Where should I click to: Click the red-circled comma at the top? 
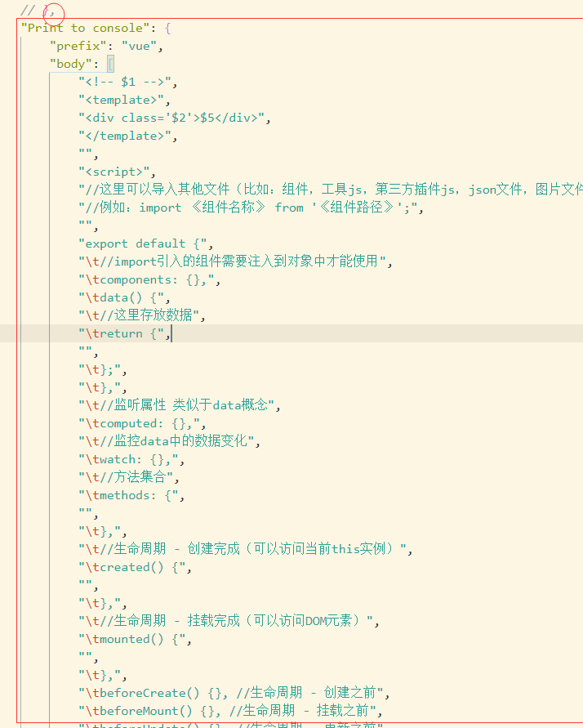point(51,11)
